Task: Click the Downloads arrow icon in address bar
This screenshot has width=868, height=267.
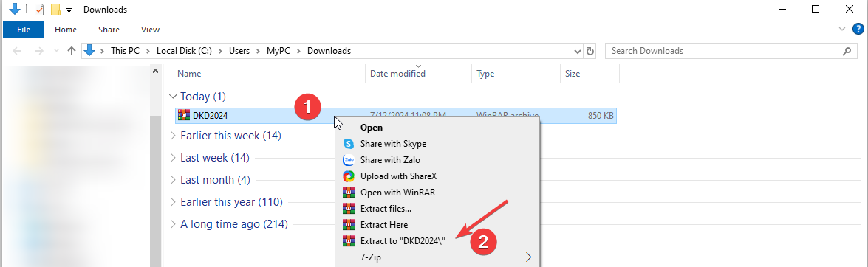Action: [x=89, y=51]
